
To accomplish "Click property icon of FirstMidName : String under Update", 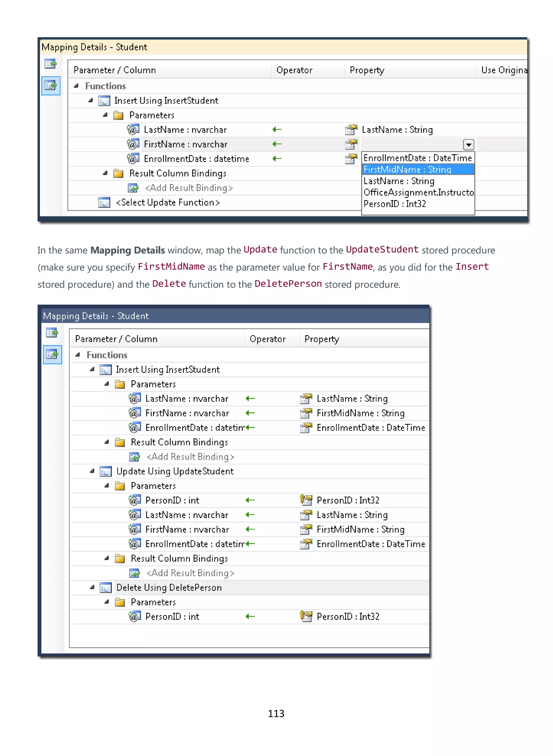I will (306, 529).
